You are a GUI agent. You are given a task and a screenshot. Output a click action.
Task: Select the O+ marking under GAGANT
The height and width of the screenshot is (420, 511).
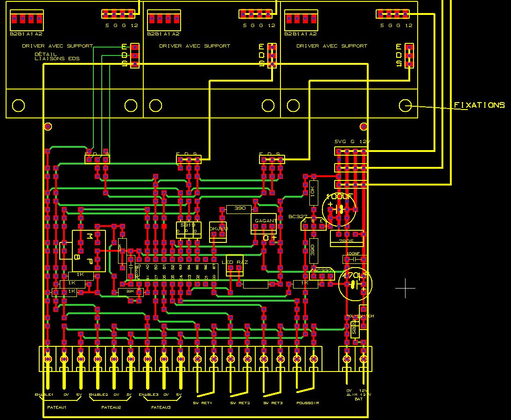tap(270, 238)
